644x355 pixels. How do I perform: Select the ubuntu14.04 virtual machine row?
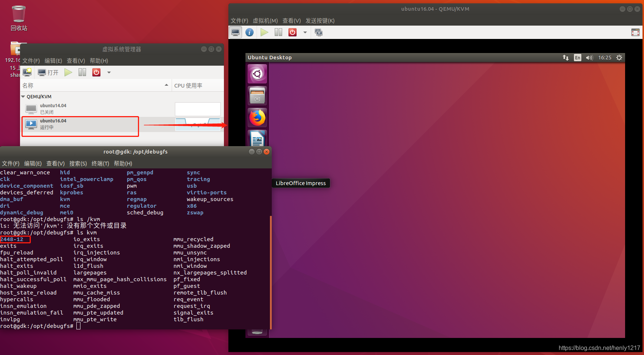[122, 109]
